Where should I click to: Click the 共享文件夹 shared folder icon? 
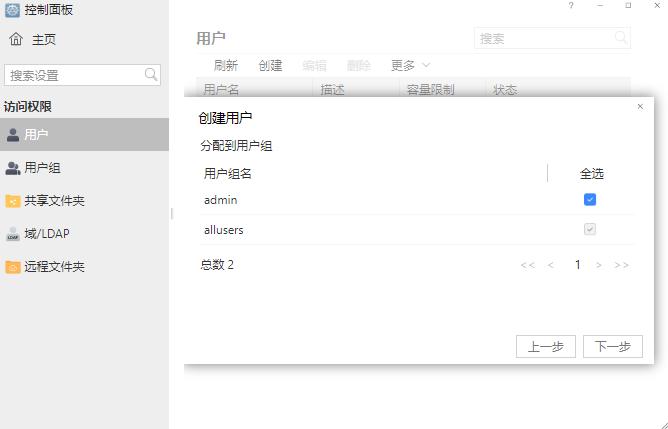pos(13,201)
